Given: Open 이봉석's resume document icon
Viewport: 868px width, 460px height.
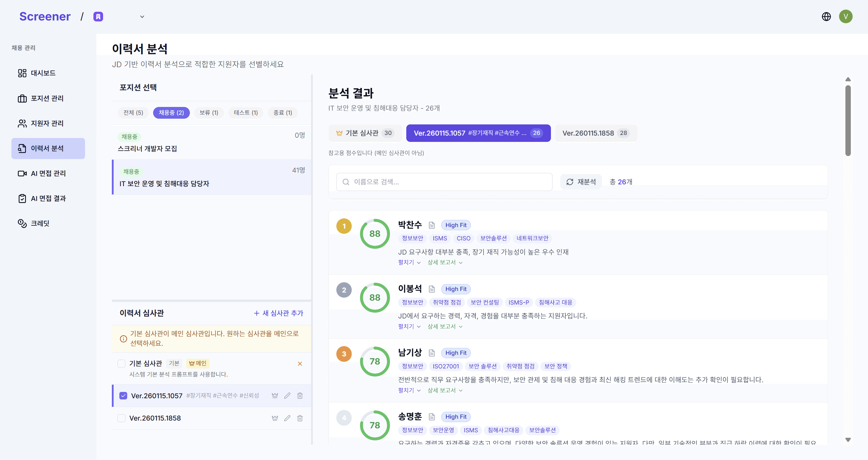Looking at the screenshot, I should click(x=432, y=289).
